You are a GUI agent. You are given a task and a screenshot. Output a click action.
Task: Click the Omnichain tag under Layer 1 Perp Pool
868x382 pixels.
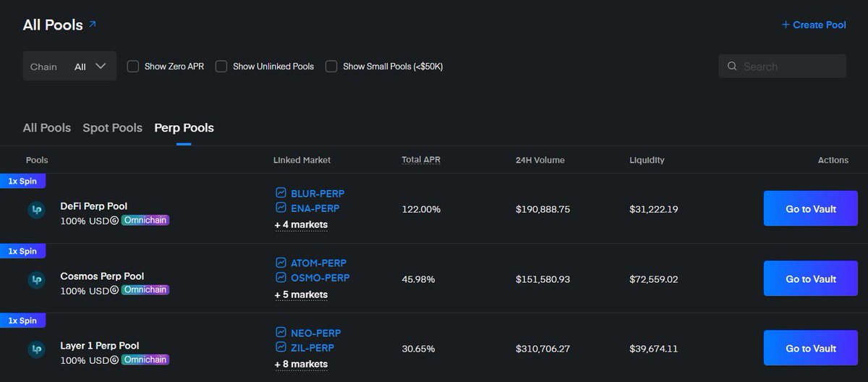145,360
